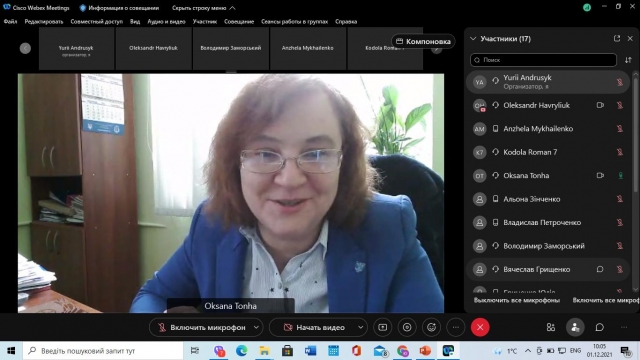Close the participants panel
Screen dimensions: 640x360
[x=630, y=38]
